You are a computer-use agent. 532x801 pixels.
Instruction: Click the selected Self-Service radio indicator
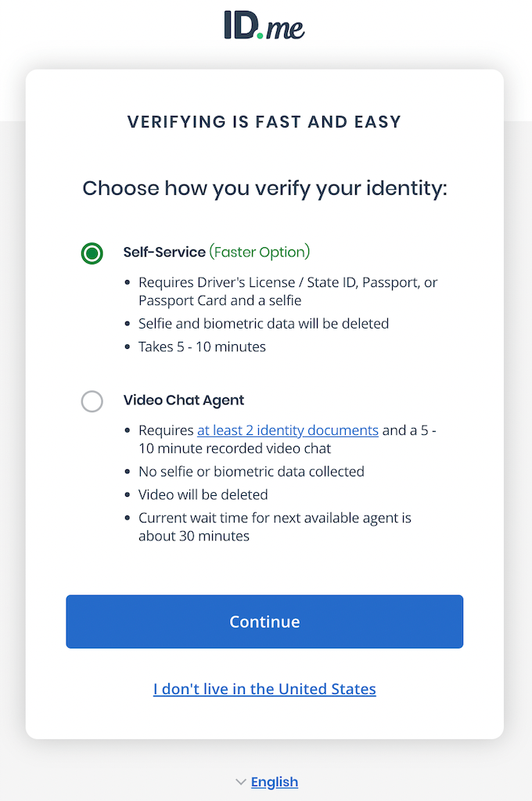click(x=92, y=253)
